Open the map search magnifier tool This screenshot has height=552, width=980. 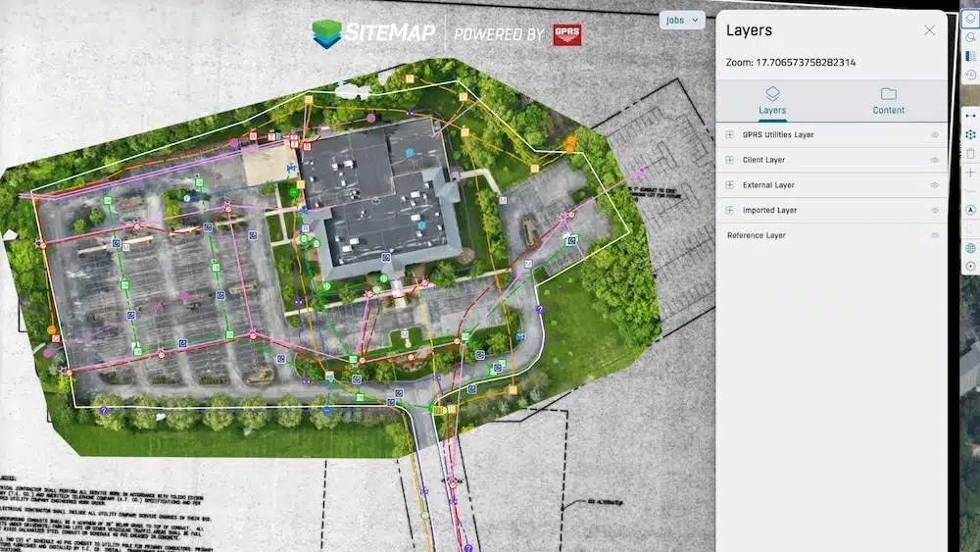click(x=970, y=37)
